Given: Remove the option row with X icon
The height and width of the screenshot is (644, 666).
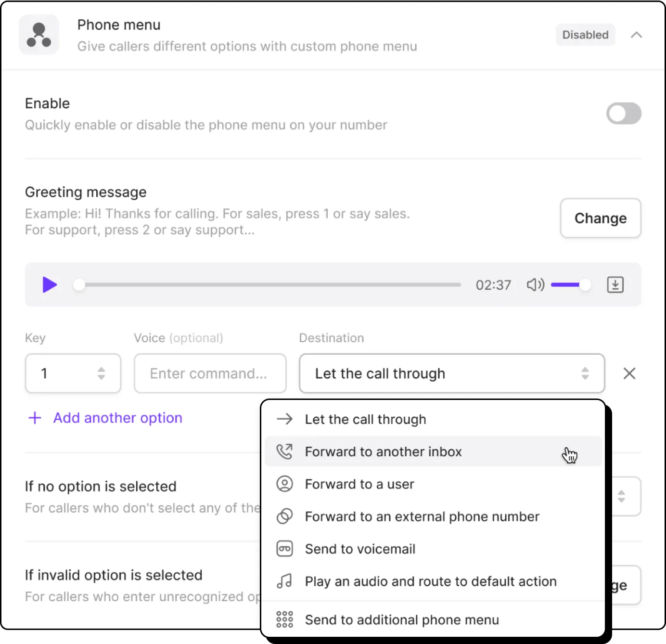Looking at the screenshot, I should click(629, 374).
